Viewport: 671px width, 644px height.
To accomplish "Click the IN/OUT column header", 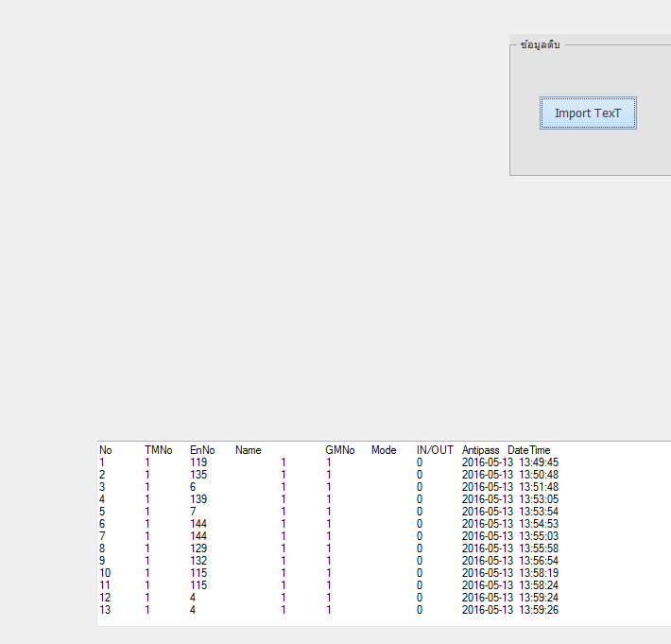I will [x=435, y=450].
